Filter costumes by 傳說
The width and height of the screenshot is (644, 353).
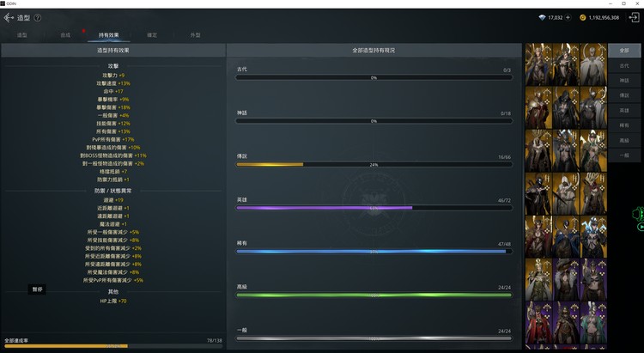(x=624, y=95)
